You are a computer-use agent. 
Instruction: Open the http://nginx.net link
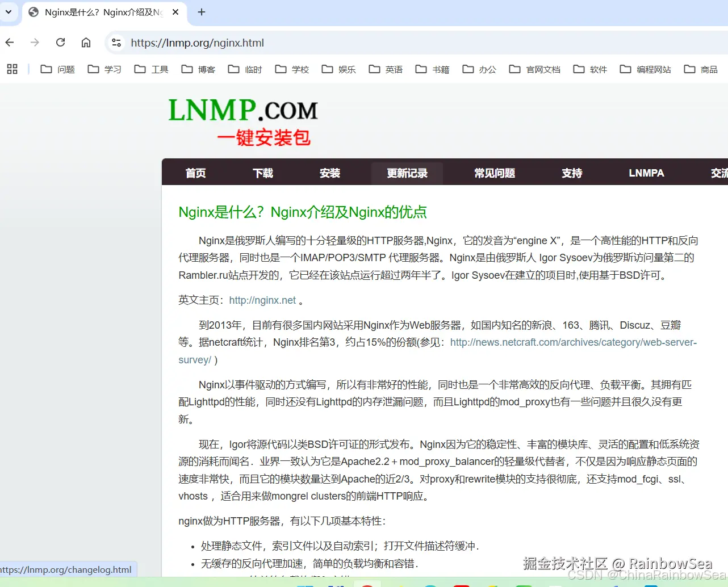point(262,300)
